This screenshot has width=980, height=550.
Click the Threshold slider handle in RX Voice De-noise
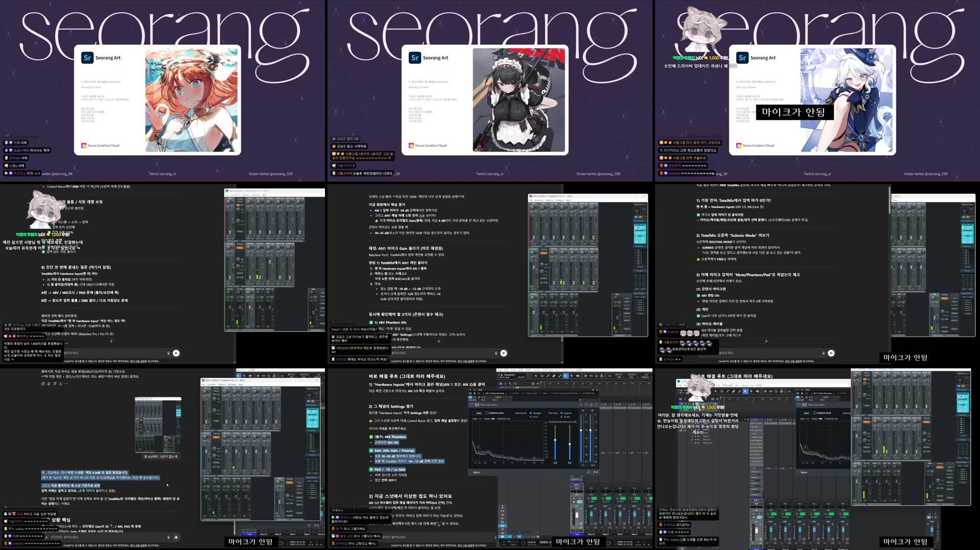(x=555, y=440)
